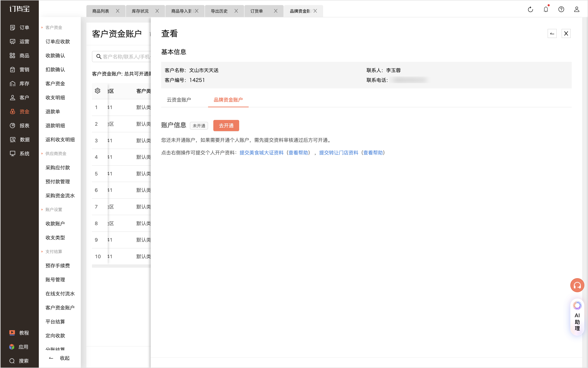
Task: Switch to the 订货单 tab
Action: click(x=257, y=11)
